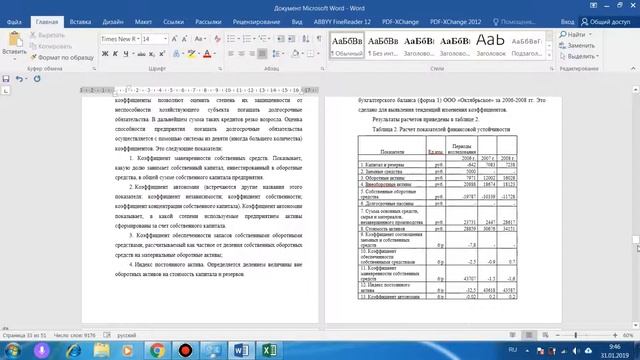Click the vertical scrollbar thumb
This screenshot has width=640, height=360.
point(636,240)
